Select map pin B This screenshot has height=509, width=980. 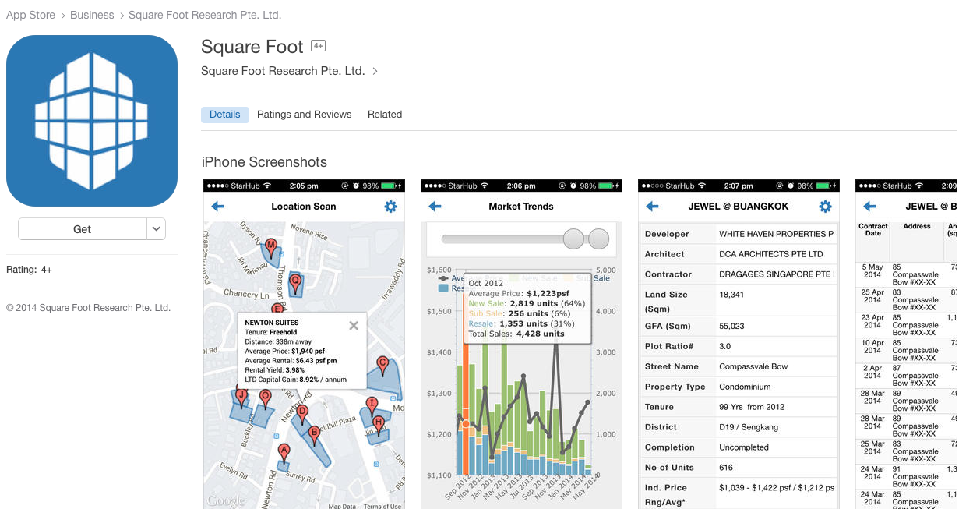(314, 435)
